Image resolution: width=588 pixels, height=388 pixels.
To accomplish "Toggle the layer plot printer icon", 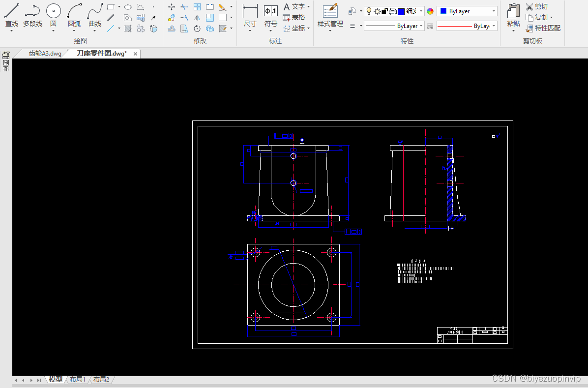I will [393, 11].
